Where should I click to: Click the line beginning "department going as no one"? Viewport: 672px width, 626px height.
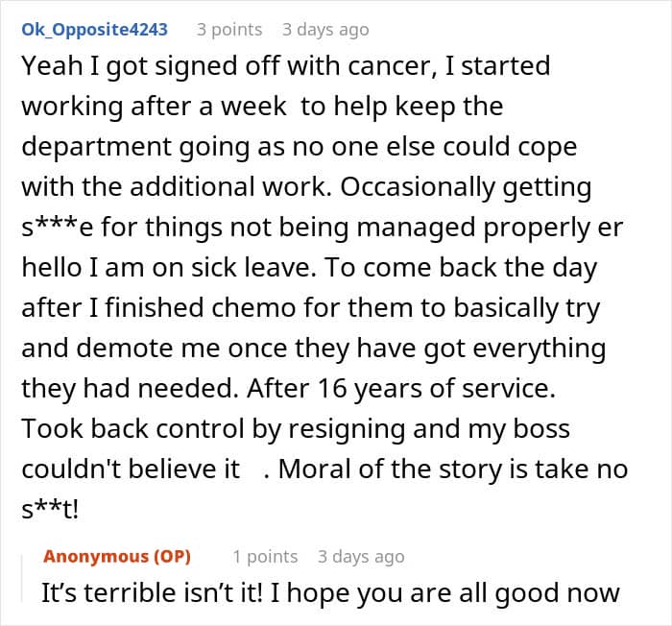pyautogui.click(x=300, y=147)
